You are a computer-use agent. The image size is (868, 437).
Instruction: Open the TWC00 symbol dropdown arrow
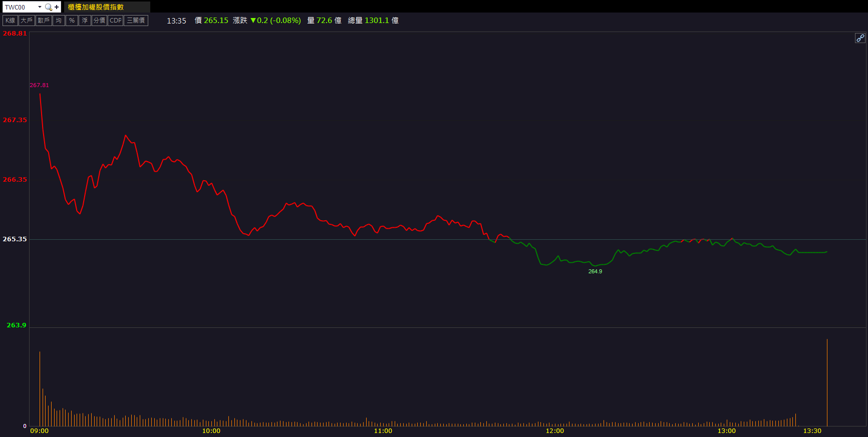pos(40,7)
